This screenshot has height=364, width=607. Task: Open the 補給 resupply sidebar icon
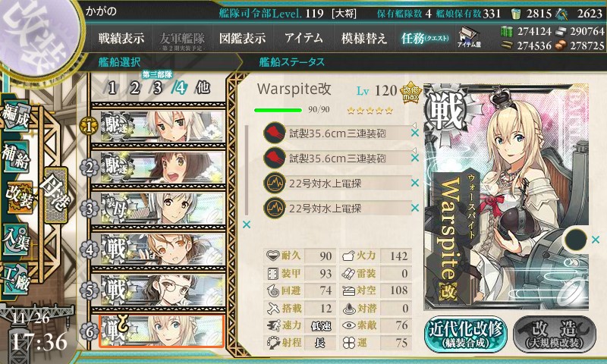16,157
